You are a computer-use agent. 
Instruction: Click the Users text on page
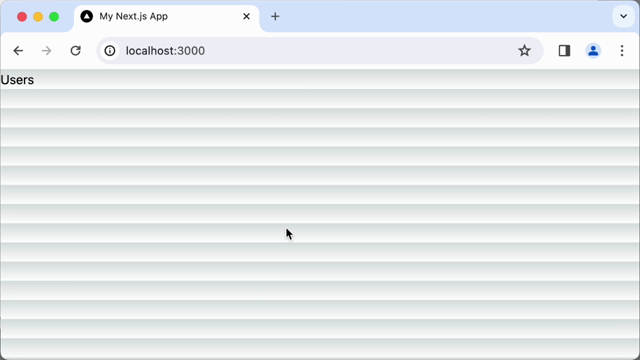tap(17, 80)
